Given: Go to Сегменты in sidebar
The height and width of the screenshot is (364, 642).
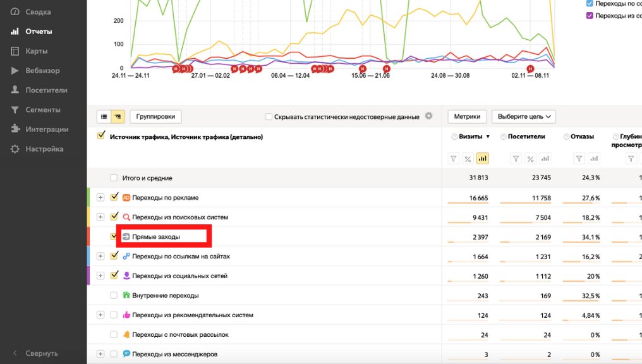Looking at the screenshot, I should pyautogui.click(x=42, y=110).
